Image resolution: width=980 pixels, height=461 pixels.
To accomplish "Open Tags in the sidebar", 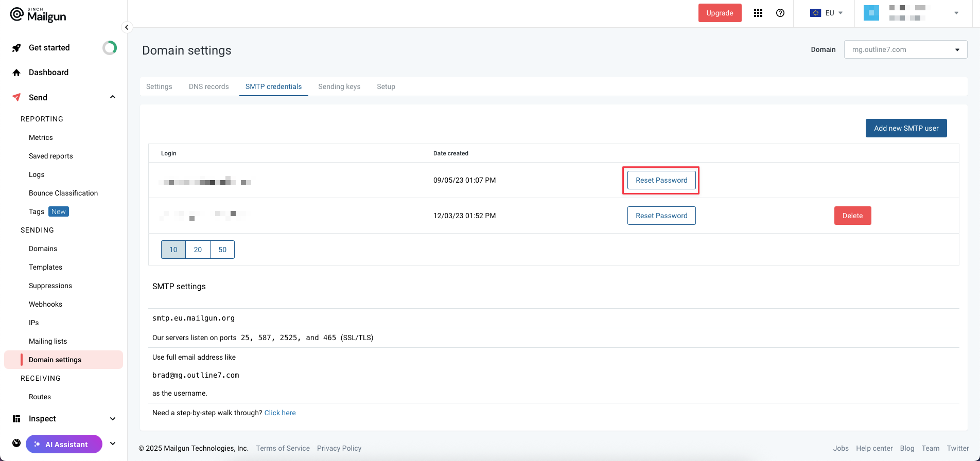I will [37, 211].
